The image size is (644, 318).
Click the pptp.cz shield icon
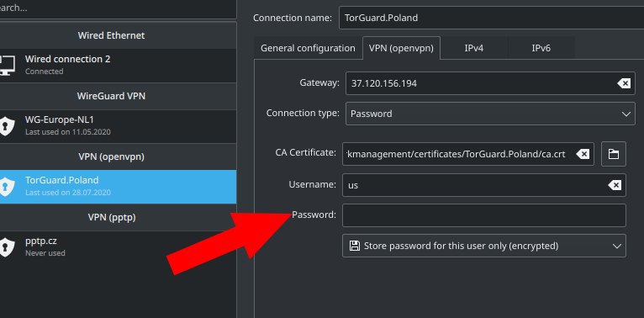tap(7, 246)
